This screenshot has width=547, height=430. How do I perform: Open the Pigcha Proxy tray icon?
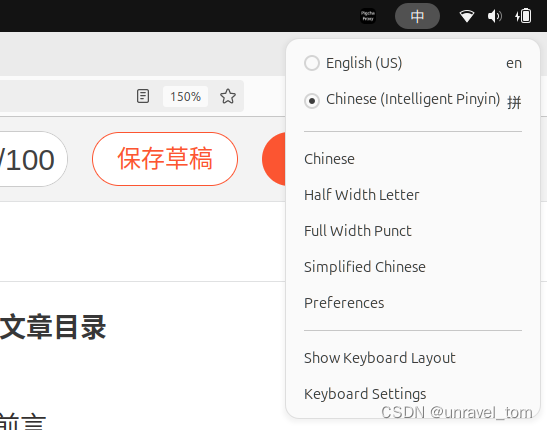[368, 16]
